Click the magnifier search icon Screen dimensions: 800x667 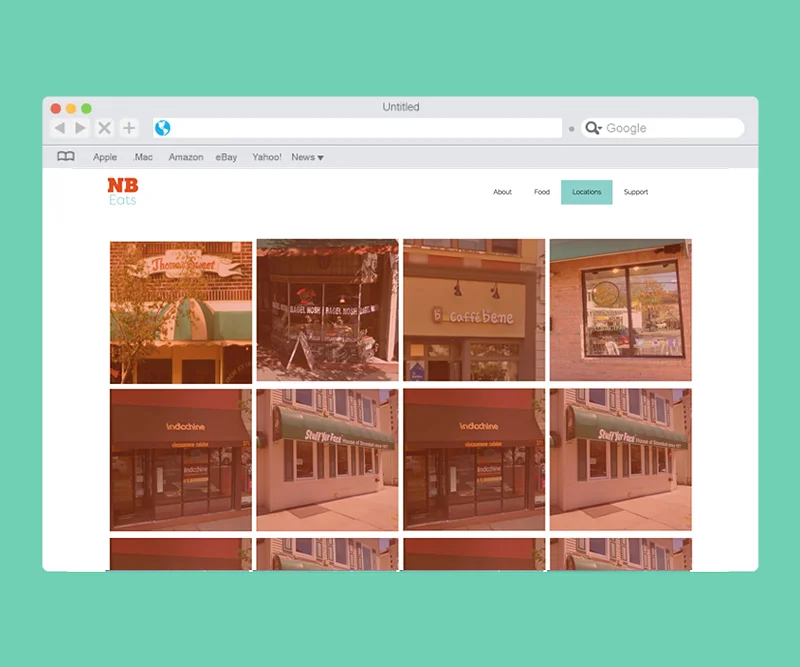[x=592, y=128]
